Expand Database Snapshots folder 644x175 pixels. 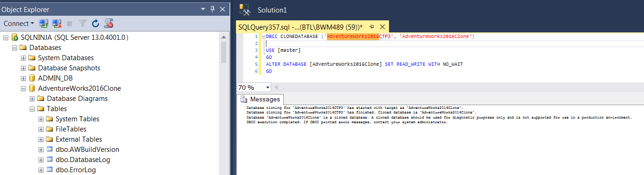23,68
